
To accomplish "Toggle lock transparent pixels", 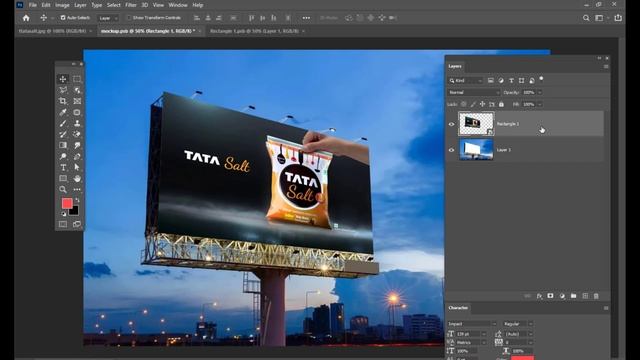I will coord(464,104).
